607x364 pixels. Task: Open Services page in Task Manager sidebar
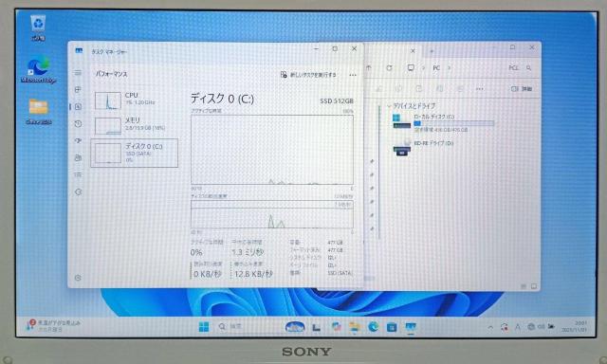point(78,191)
